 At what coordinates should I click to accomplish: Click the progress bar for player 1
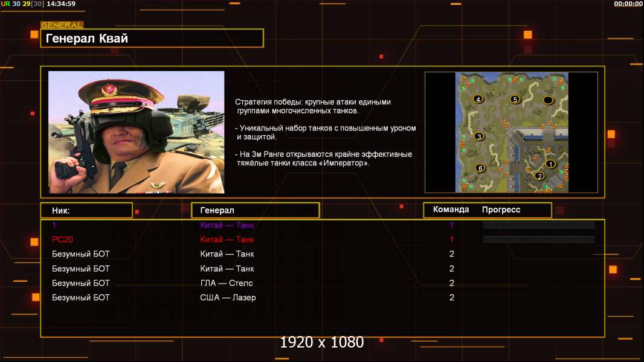click(539, 224)
